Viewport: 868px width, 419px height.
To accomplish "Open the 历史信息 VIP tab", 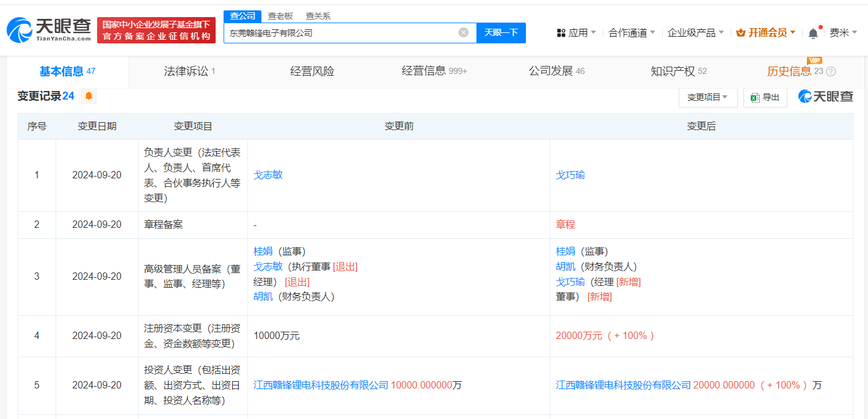I will (x=795, y=71).
